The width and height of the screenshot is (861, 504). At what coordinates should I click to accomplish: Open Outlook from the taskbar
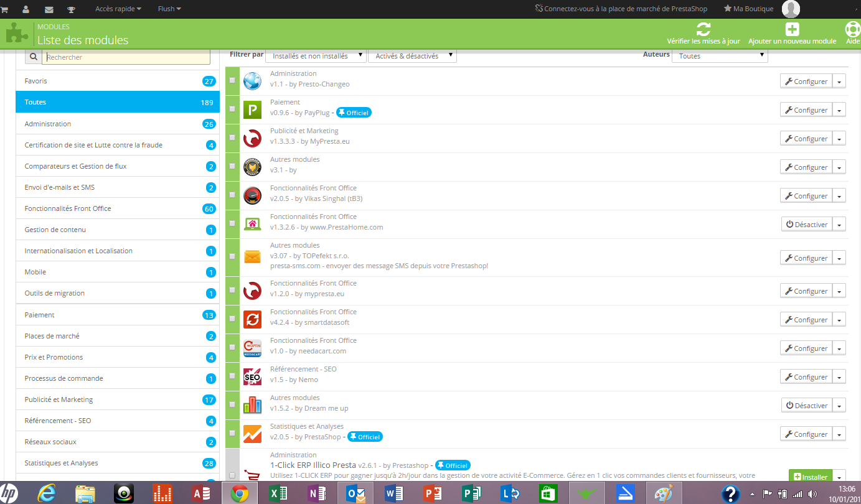click(x=354, y=493)
